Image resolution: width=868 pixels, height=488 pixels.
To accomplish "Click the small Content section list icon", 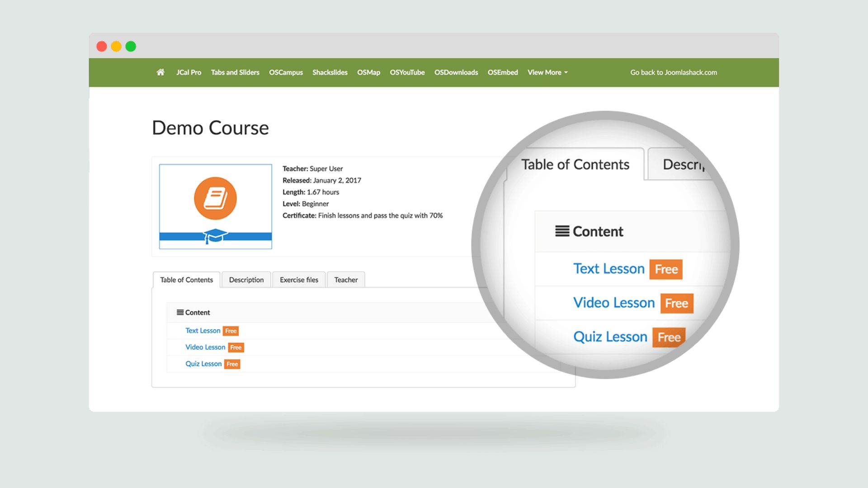I will 180,312.
